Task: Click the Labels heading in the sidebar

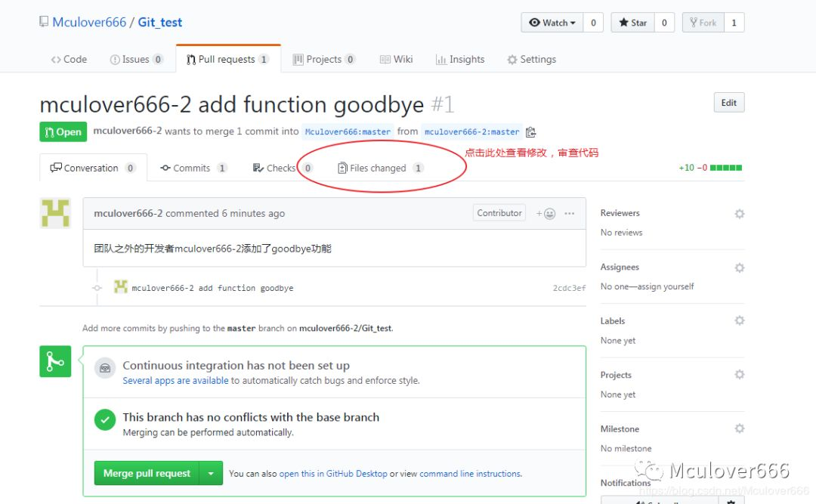Action: point(613,320)
